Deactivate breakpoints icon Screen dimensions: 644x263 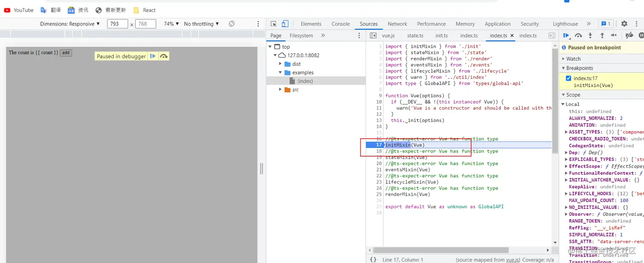coord(629,35)
